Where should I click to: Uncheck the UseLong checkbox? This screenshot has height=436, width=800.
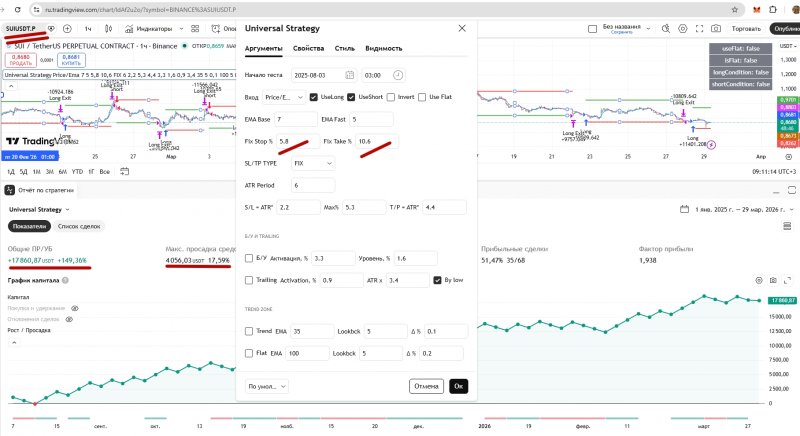pyautogui.click(x=313, y=97)
